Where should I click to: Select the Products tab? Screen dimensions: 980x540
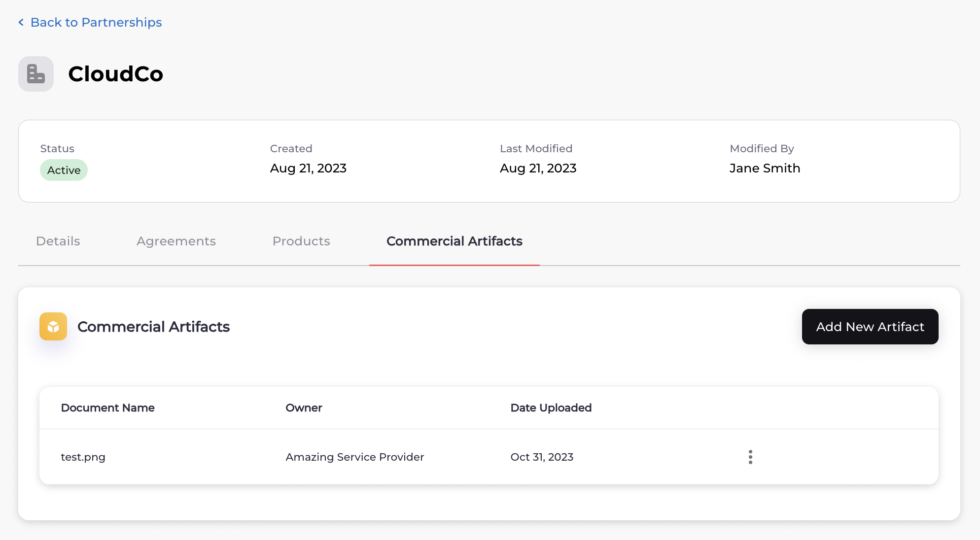point(301,241)
